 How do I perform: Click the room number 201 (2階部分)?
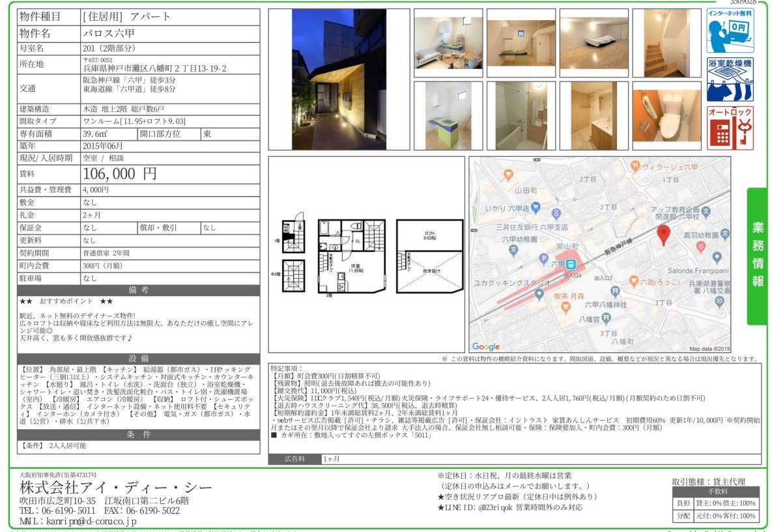pos(109,48)
